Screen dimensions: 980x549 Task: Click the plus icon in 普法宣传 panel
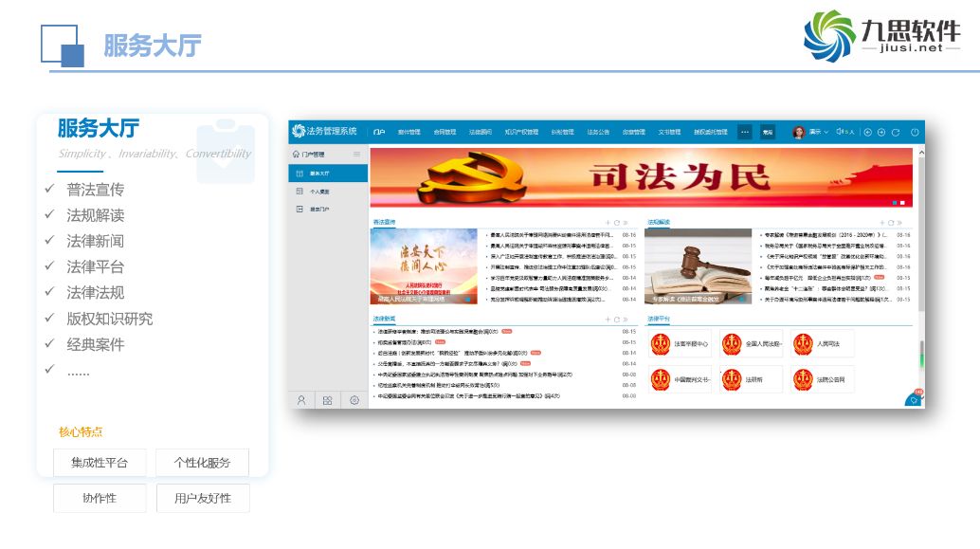pos(608,223)
